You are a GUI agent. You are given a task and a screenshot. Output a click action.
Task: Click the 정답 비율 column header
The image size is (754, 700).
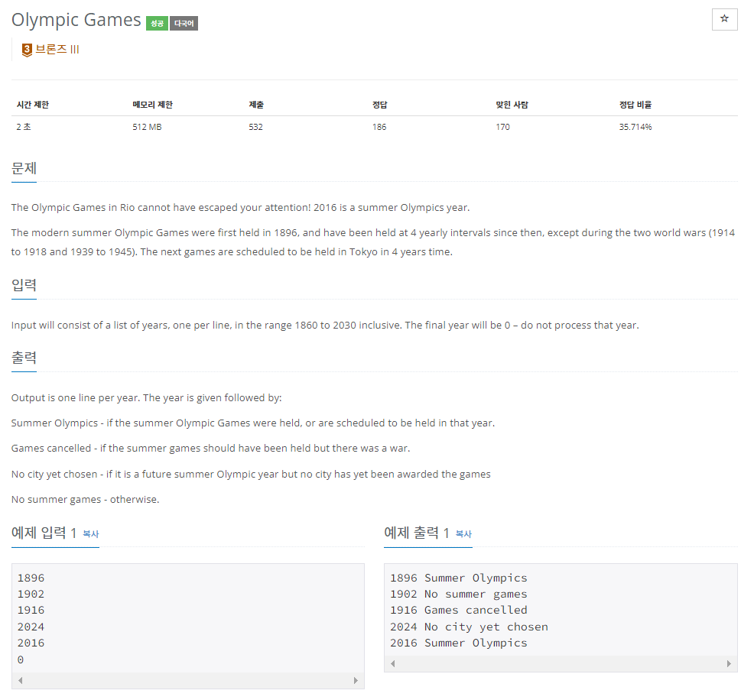pyautogui.click(x=635, y=105)
